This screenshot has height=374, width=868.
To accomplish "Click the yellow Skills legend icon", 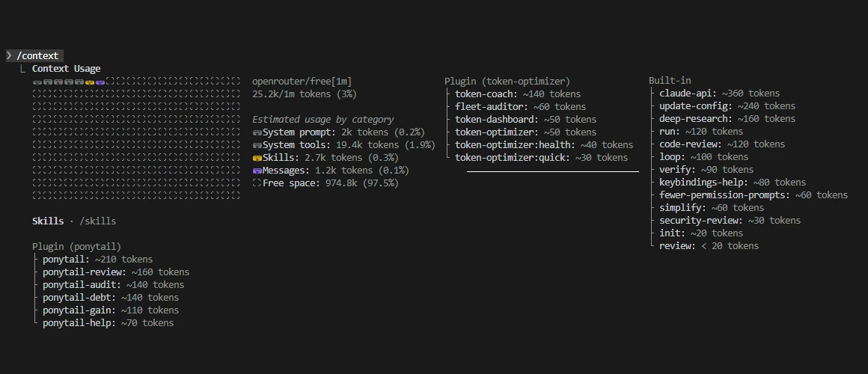I will point(257,158).
